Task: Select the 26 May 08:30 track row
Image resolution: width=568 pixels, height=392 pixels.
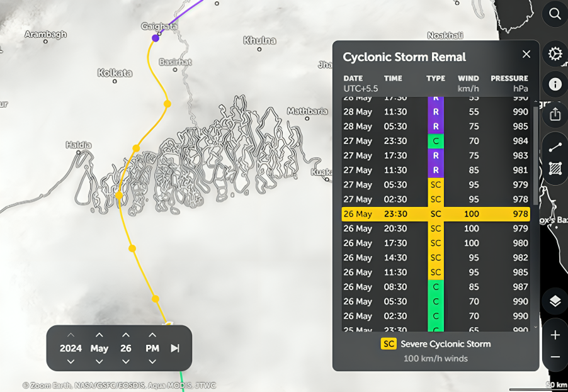Action: click(436, 287)
